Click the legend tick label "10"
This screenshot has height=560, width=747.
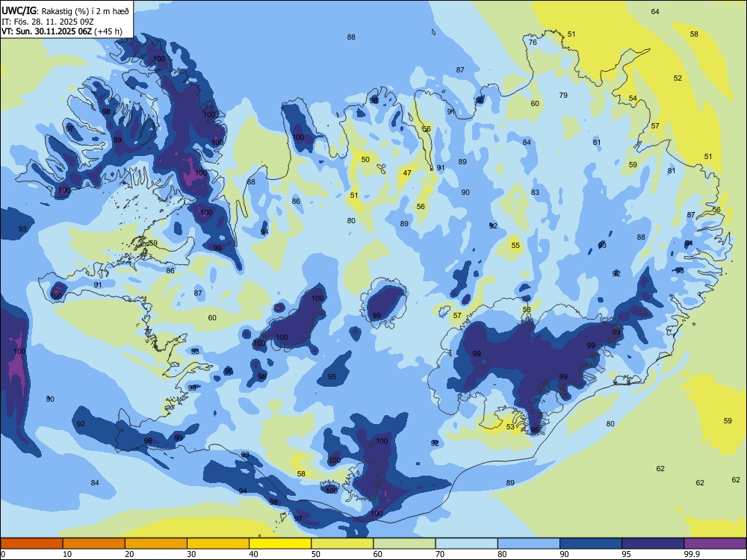pyautogui.click(x=67, y=554)
